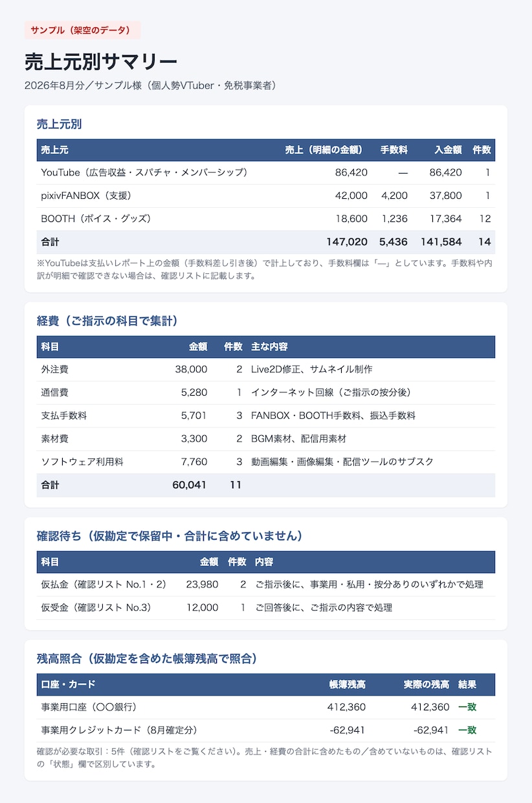Select 仮払金（確認リスト No.1・2） row label
This screenshot has height=803, width=532.
[x=104, y=584]
